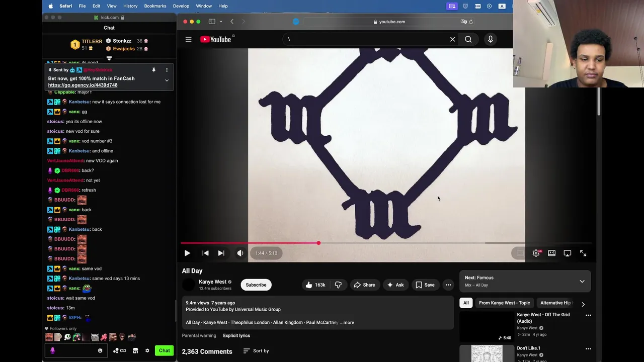Subscribe to Kanye West channel
Viewport: 644px width, 362px height.
coord(256,285)
